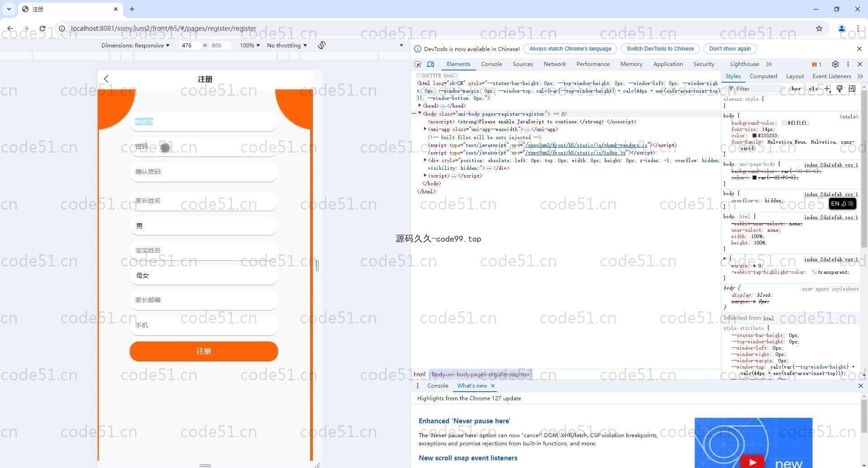Expand the uni-app element node
Screen dimensions: 868x468
(425, 129)
